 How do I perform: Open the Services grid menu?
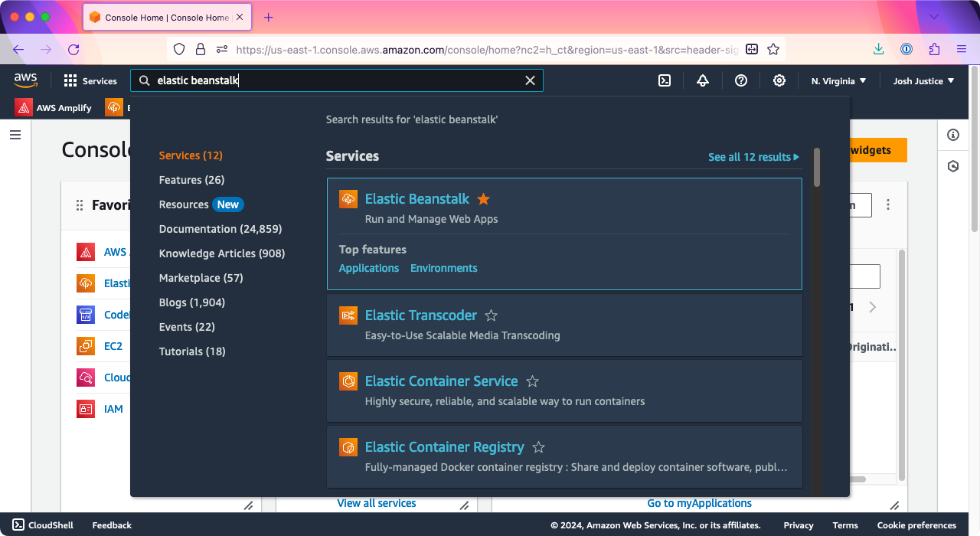[90, 80]
